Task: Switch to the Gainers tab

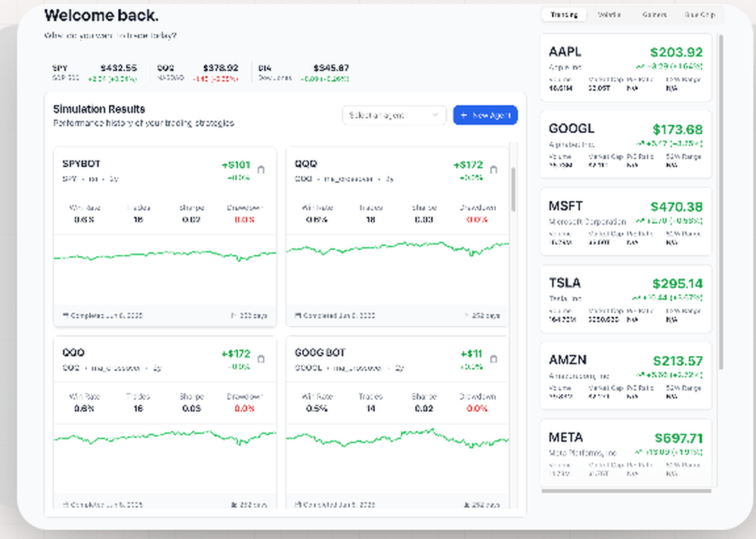Action: pyautogui.click(x=654, y=14)
